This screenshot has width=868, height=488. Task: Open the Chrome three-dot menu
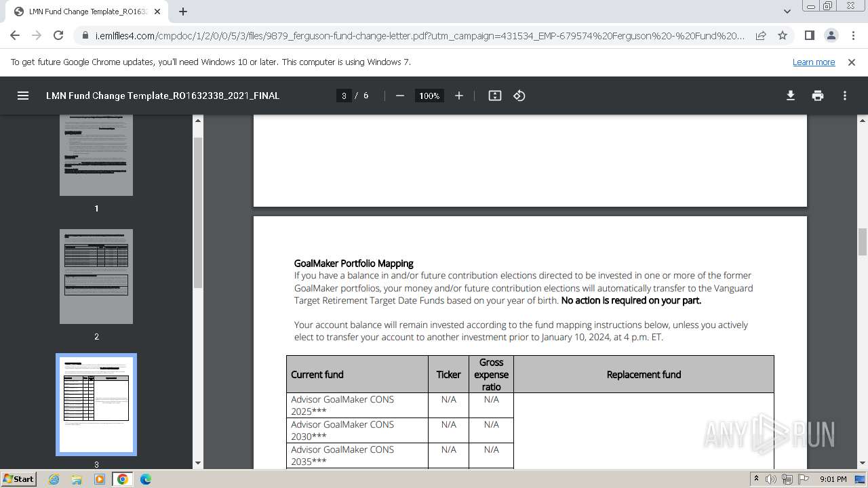(852, 35)
